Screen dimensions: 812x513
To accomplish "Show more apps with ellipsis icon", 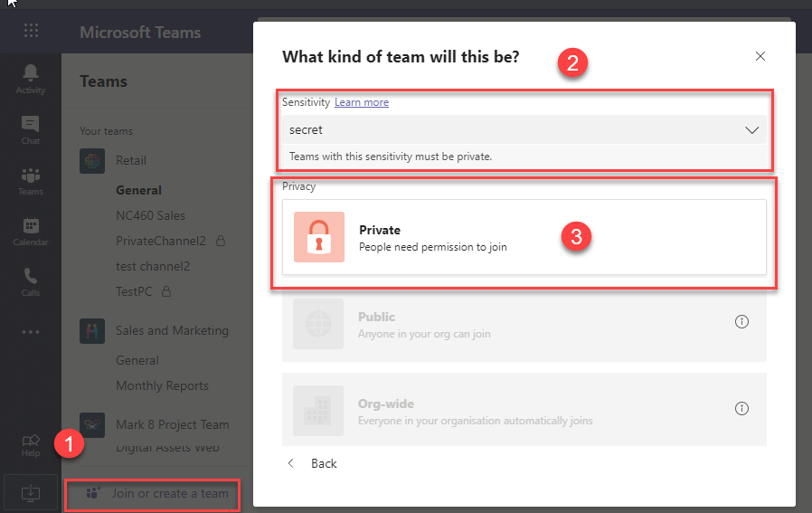I will pos(31,332).
